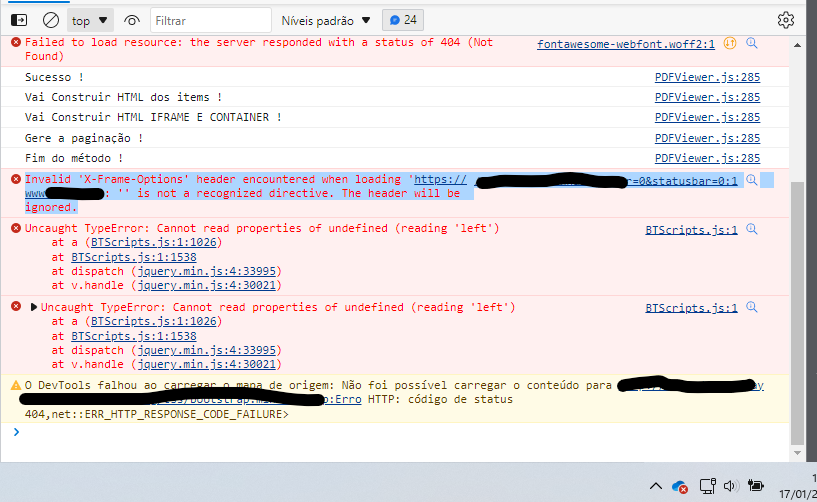Click the https:// link in the X-Frame-Options error
Screen dimensions: 817x502
click(x=440, y=179)
